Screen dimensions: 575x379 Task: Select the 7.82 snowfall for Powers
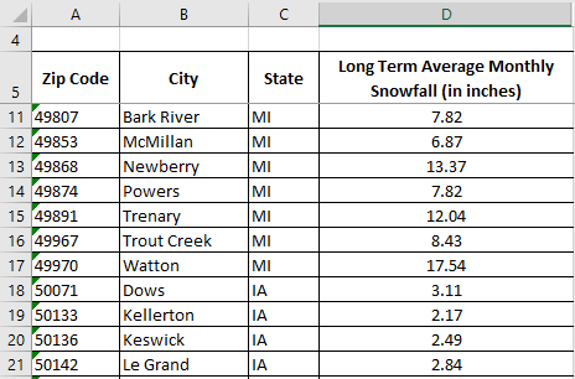446,190
